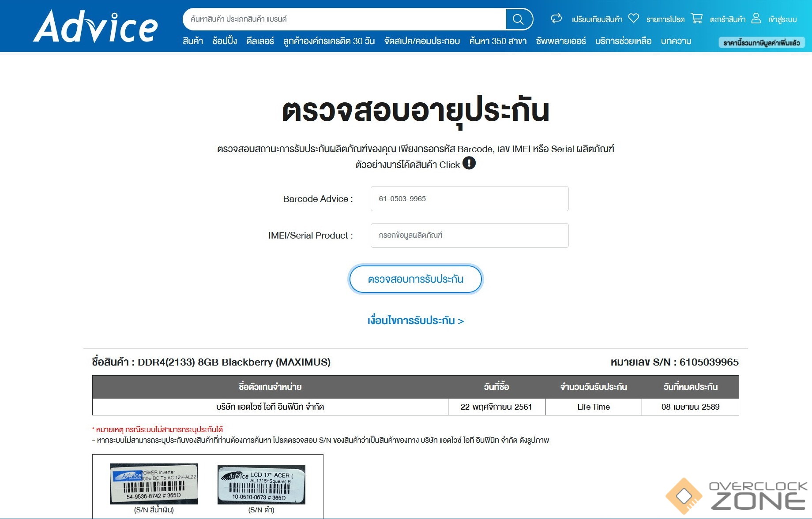The width and height of the screenshot is (812, 519).
Task: Open the ดีลเลอร์ menu
Action: tap(260, 41)
